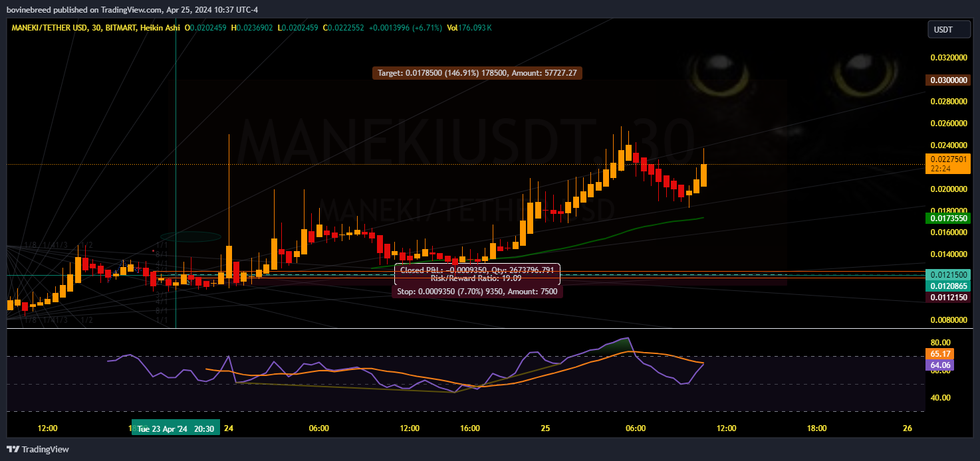
Task: Click the 0.0300000 target price label
Action: point(949,80)
